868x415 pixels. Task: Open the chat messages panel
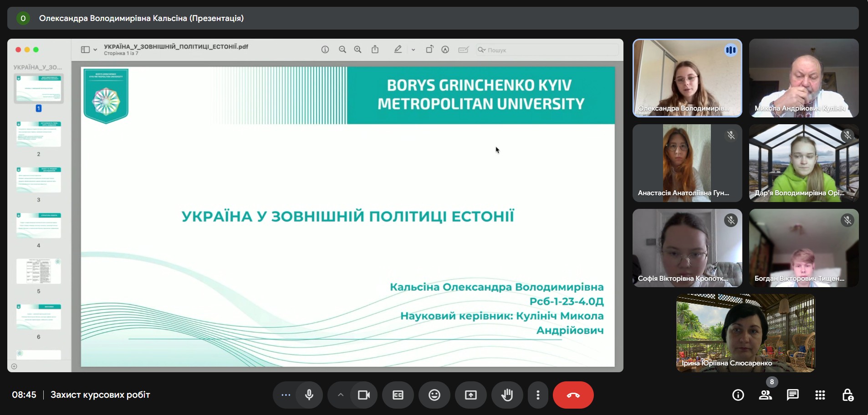click(792, 395)
